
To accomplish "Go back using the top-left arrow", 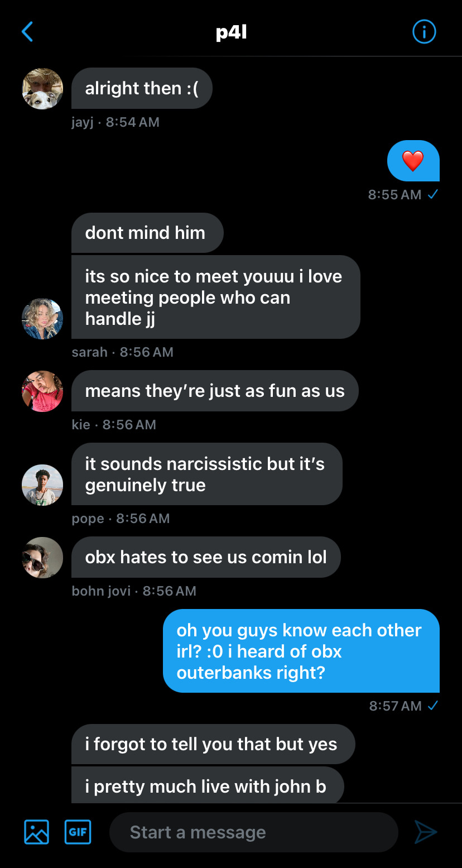I will 27,32.
